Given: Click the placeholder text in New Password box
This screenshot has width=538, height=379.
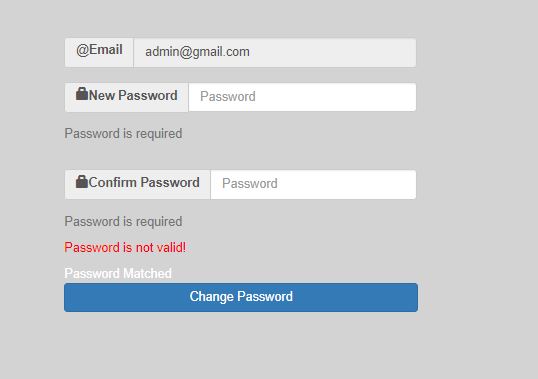Looking at the screenshot, I should [x=228, y=96].
